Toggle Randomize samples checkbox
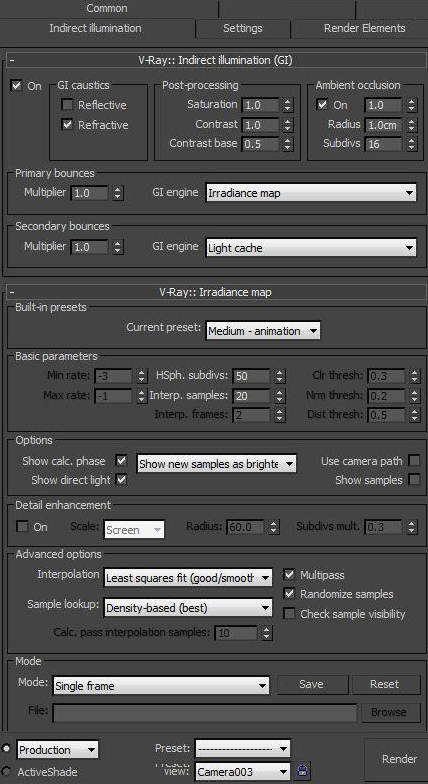This screenshot has height=784, width=428. [289, 594]
